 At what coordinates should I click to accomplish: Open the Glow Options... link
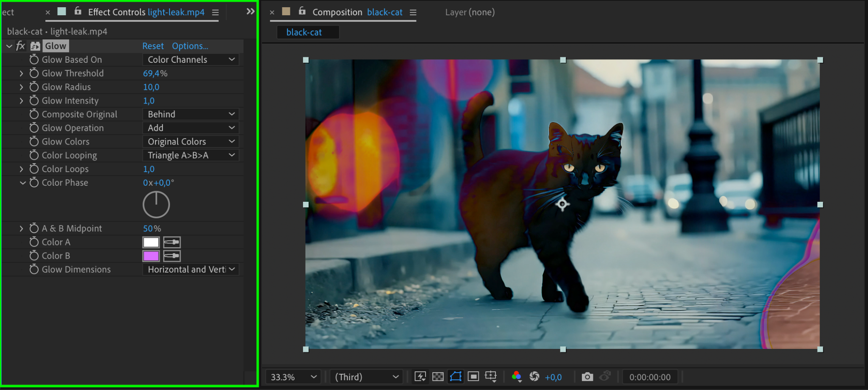coord(190,46)
